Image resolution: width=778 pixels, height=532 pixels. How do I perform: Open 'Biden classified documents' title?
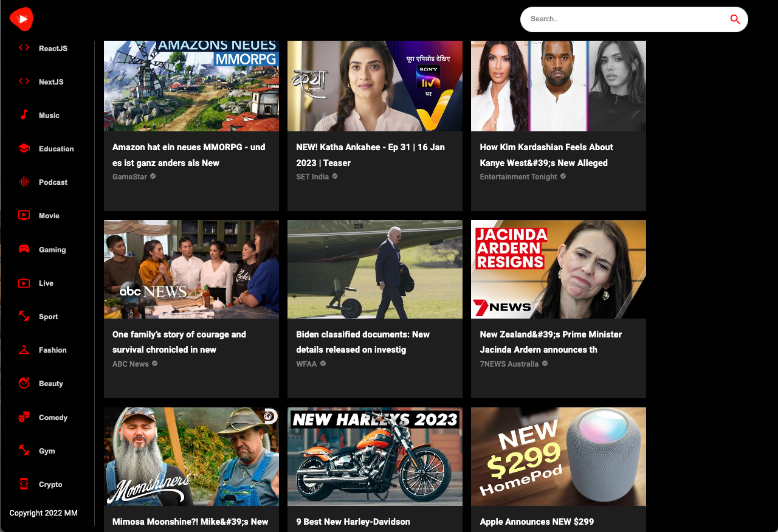(x=363, y=342)
